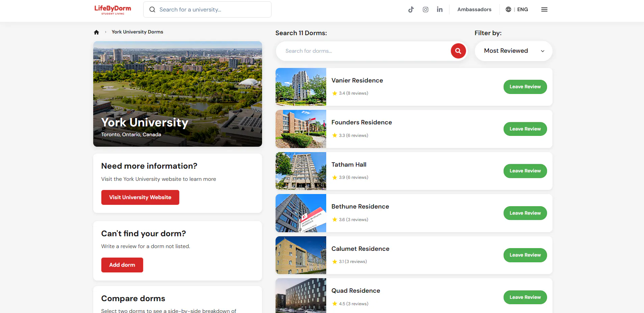Click Quad Residence's 4.5 (3 reviews) rating
The height and width of the screenshot is (313, 644).
350,304
